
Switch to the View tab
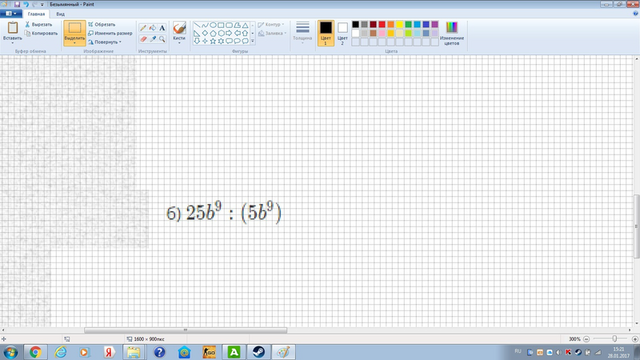click(60, 14)
